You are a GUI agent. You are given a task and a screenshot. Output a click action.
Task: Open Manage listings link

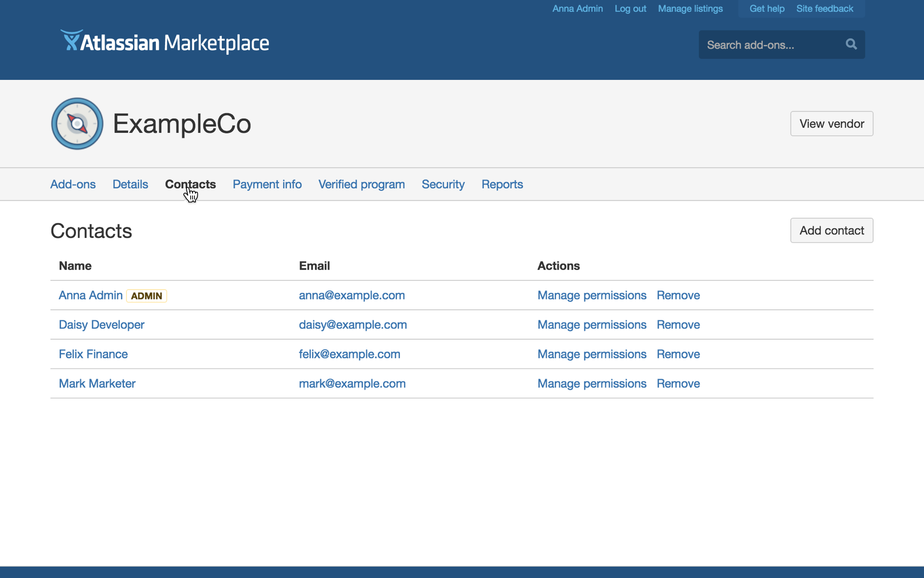coord(690,9)
